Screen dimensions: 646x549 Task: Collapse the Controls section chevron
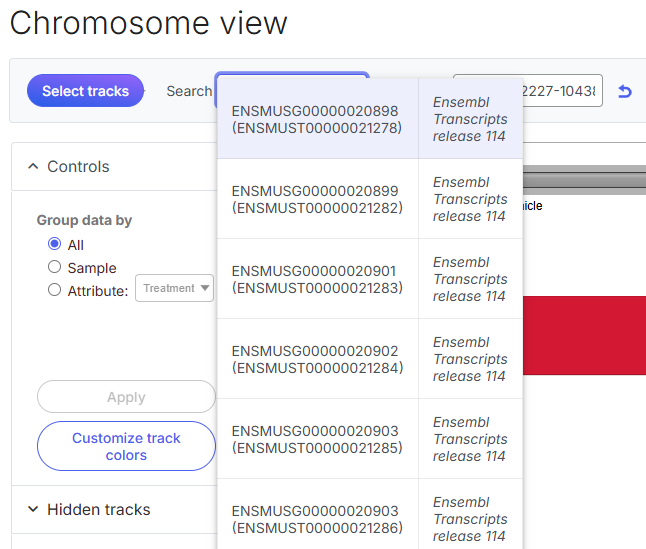(x=33, y=167)
